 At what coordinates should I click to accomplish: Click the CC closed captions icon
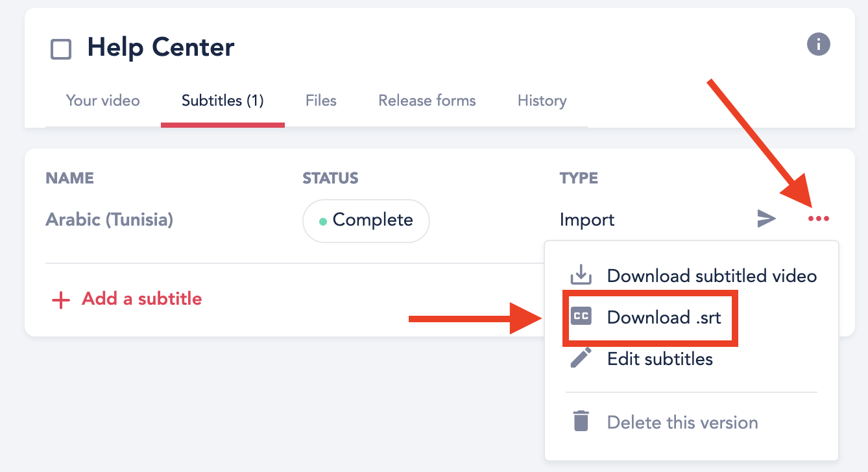coord(581,317)
